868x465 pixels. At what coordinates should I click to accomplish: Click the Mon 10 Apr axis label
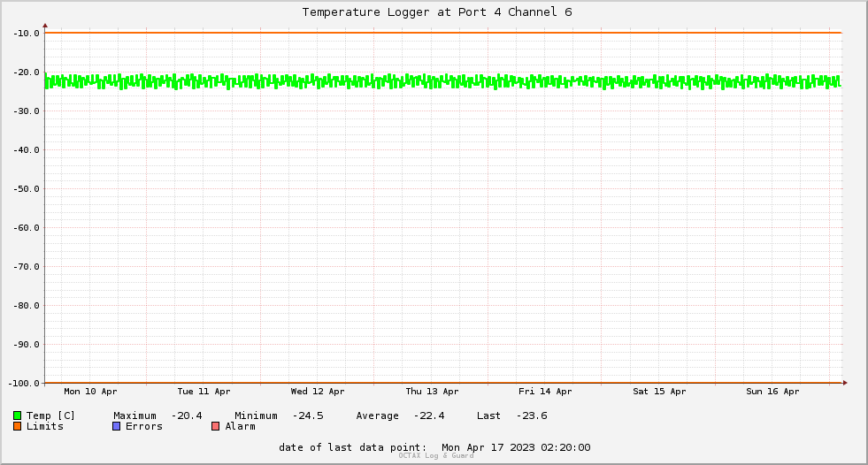coord(90,392)
